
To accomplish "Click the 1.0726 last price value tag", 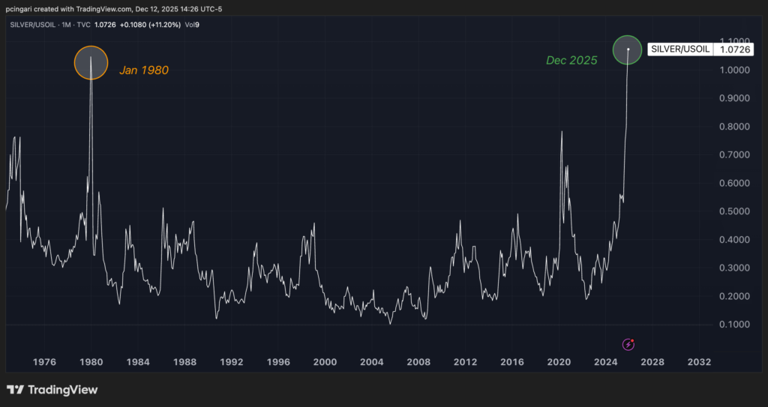I will pyautogui.click(x=733, y=49).
